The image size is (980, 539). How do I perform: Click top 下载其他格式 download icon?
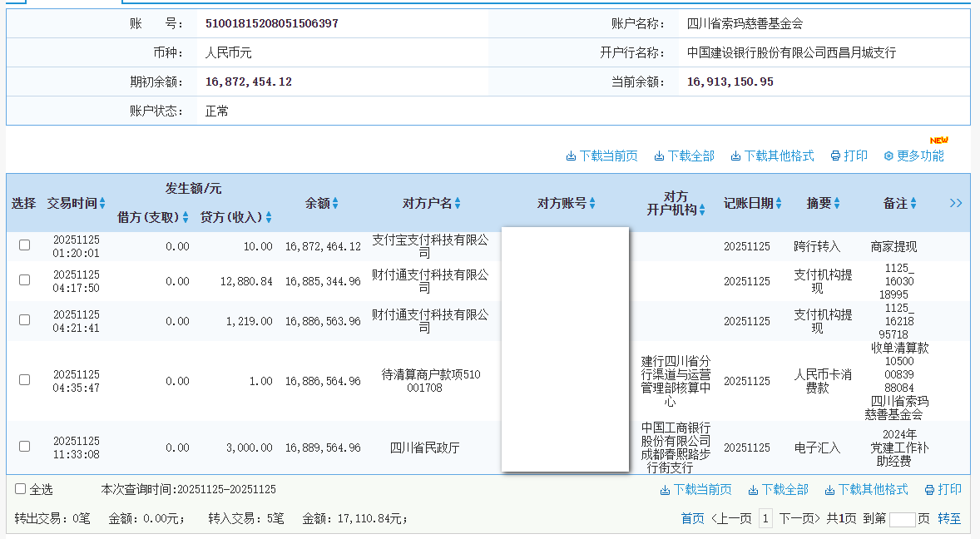(736, 156)
